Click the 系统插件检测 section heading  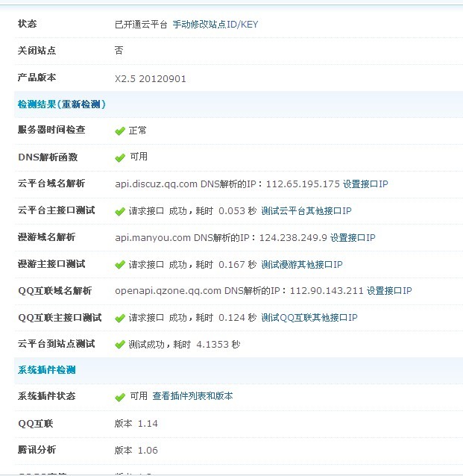[47, 370]
